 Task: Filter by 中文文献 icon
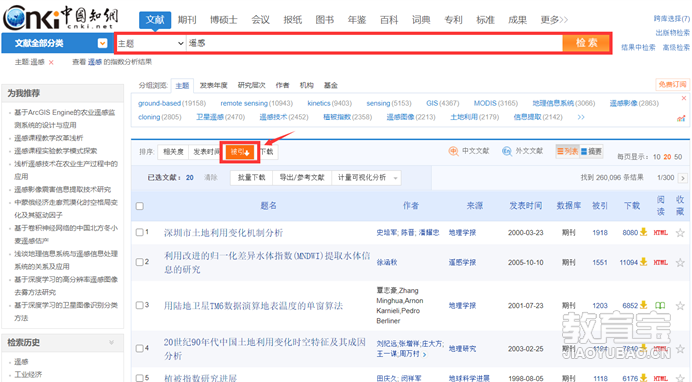pos(453,151)
